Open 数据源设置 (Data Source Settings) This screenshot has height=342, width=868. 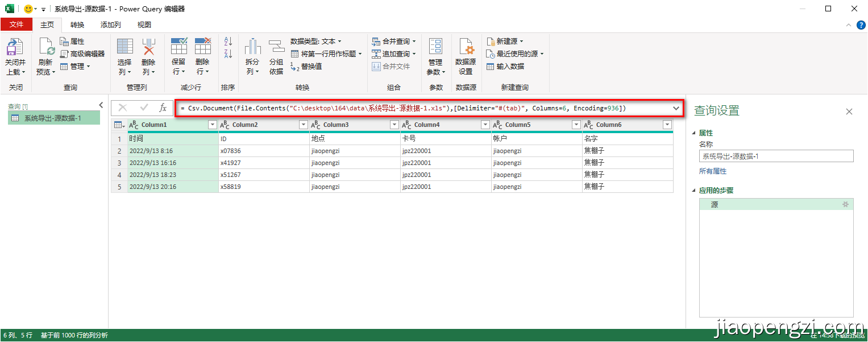(466, 55)
